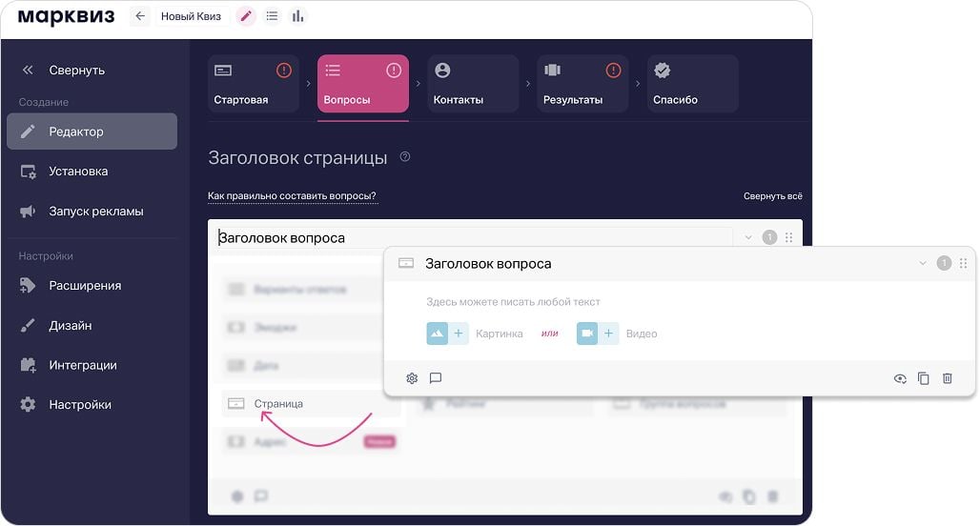Switch to the Вопросы step tab
The image size is (980, 526).
363,84
